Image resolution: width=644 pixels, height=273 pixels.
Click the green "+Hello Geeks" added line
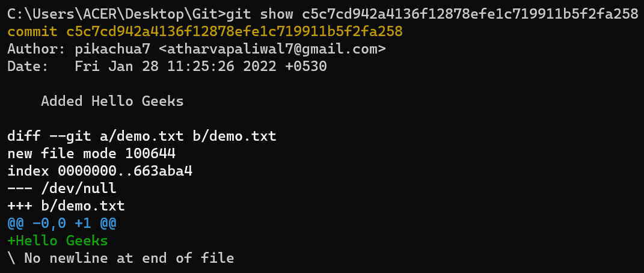coord(58,241)
